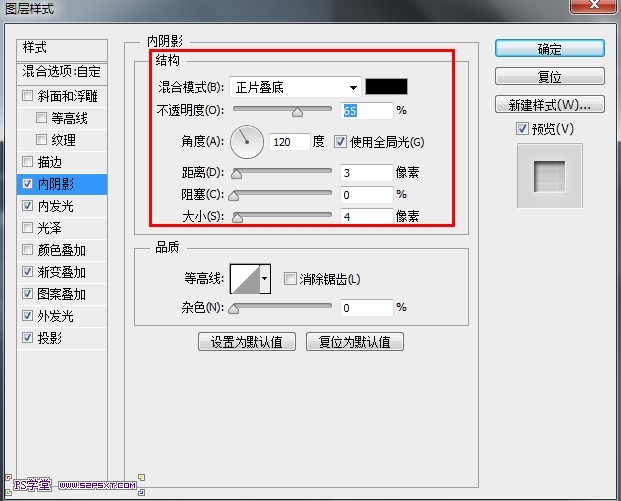621x501 pixels.
Task: Click the 不透明度 slider handle
Action: (x=297, y=112)
